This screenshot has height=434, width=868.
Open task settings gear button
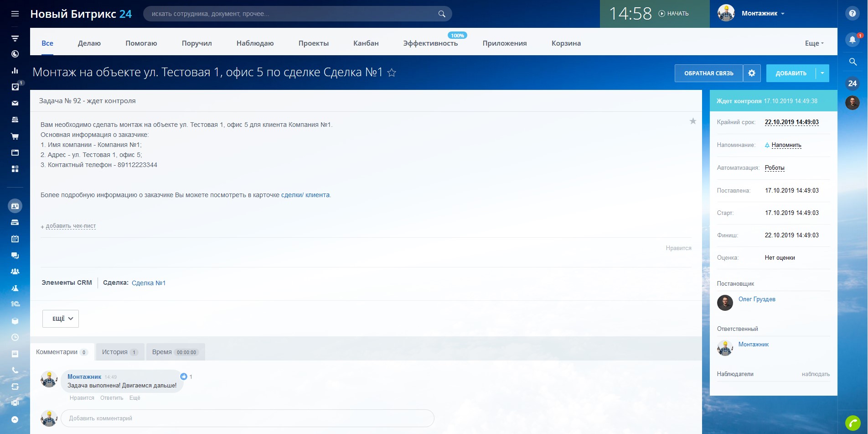pyautogui.click(x=752, y=73)
